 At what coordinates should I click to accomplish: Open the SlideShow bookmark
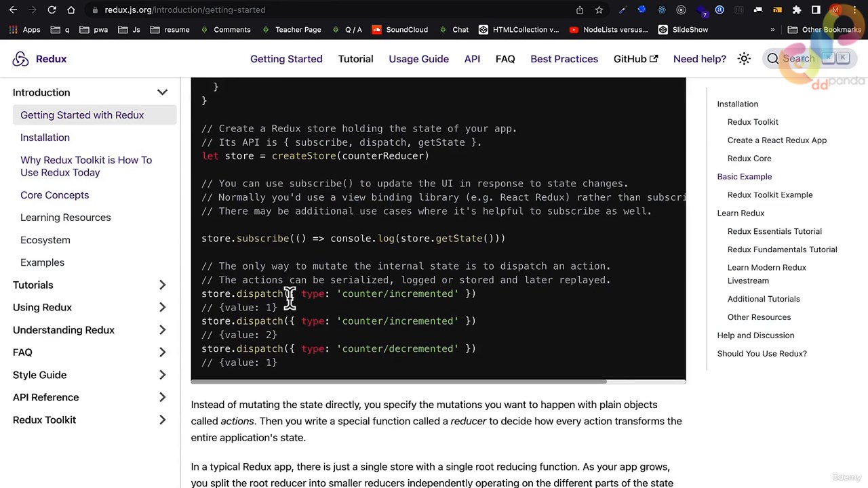tap(683, 30)
